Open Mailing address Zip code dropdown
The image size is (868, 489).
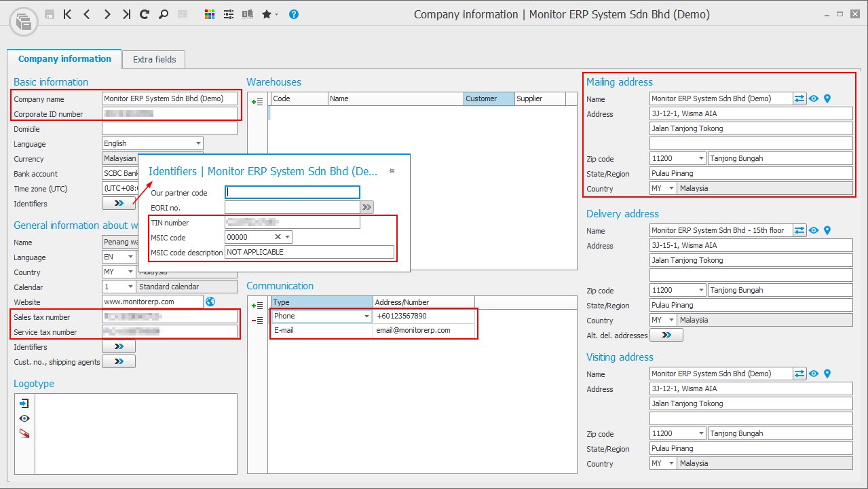pyautogui.click(x=701, y=158)
